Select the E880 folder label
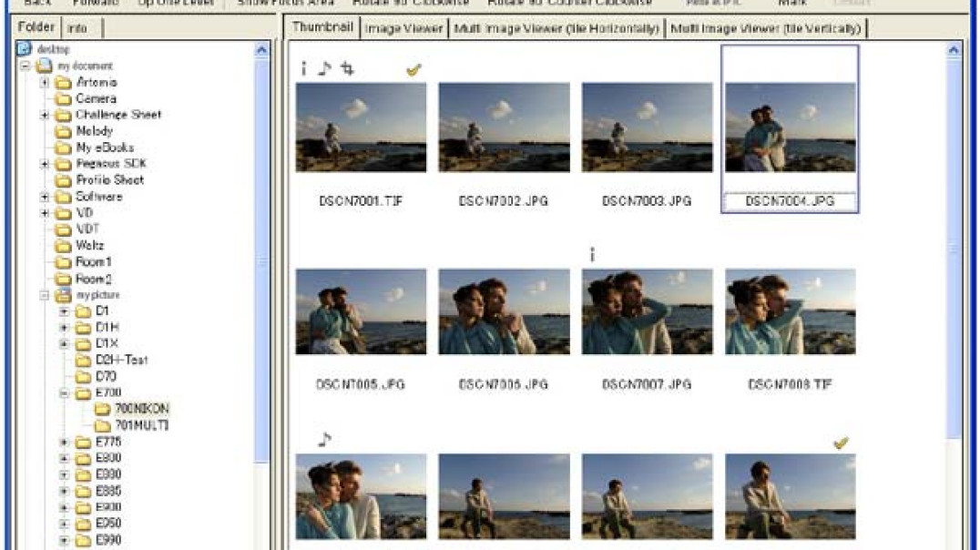Screen dimensions: 980x550 tap(108, 474)
